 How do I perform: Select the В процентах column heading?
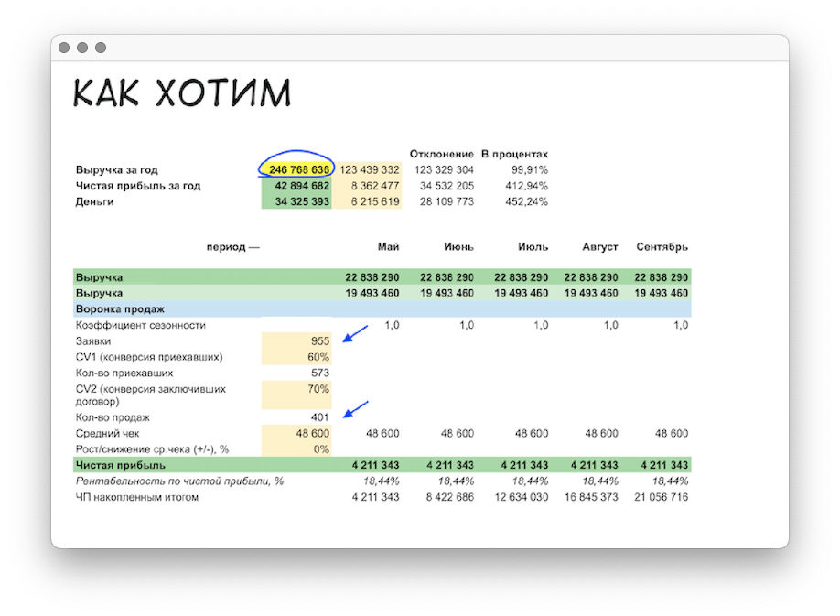(x=514, y=154)
